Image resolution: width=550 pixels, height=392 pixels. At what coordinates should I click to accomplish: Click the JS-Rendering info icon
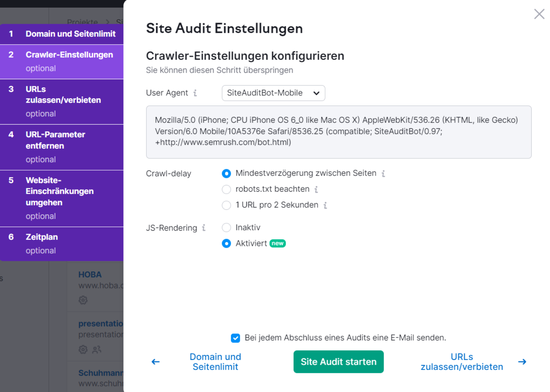pyautogui.click(x=204, y=228)
